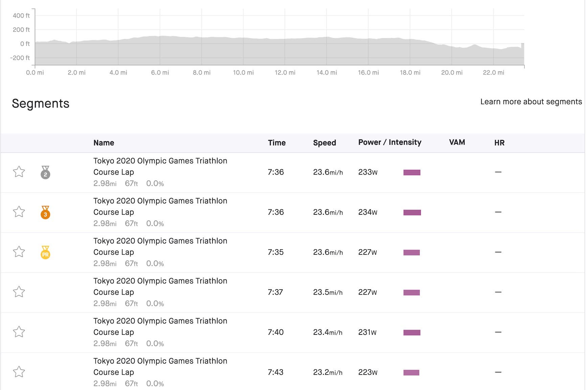This screenshot has height=390, width=588.
Task: Star the 2nd place medal segment
Action: pos(19,172)
